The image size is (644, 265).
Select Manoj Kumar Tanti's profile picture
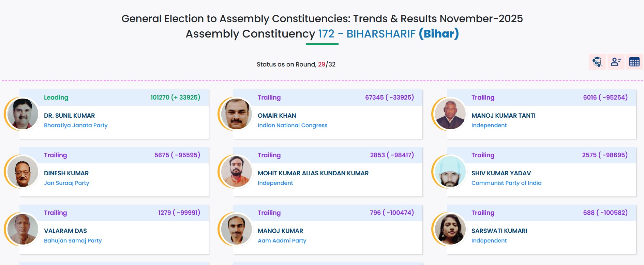450,114
